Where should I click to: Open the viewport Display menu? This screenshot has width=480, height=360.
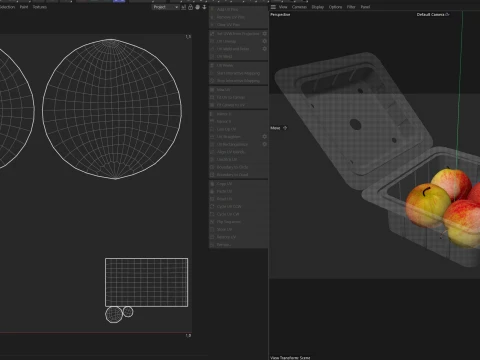(318, 7)
